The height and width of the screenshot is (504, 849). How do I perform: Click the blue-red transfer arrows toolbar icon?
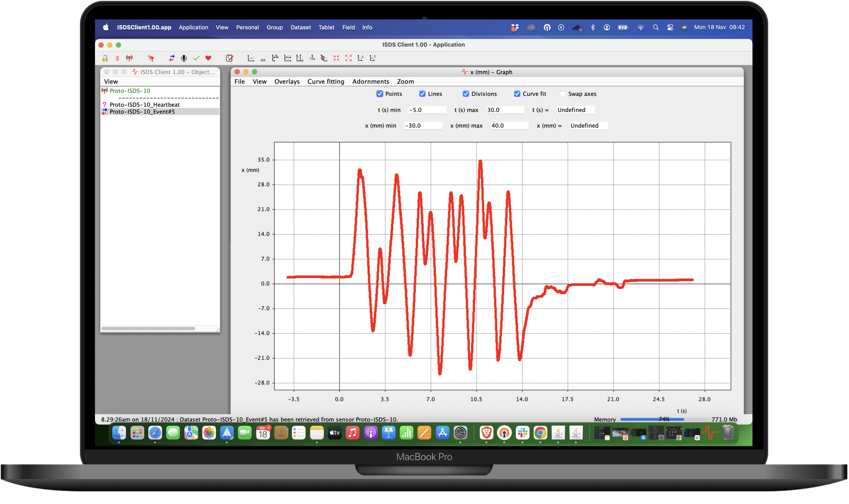[x=172, y=58]
